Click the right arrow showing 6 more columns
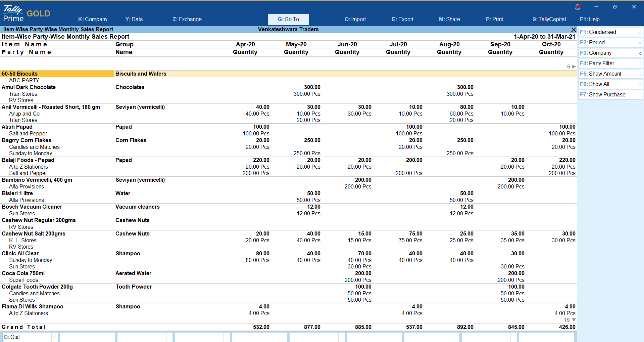The width and height of the screenshot is (644, 342). click(x=574, y=67)
